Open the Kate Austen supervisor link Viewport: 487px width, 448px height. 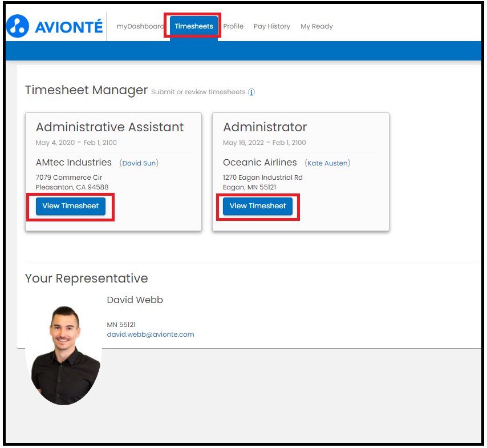coord(327,163)
